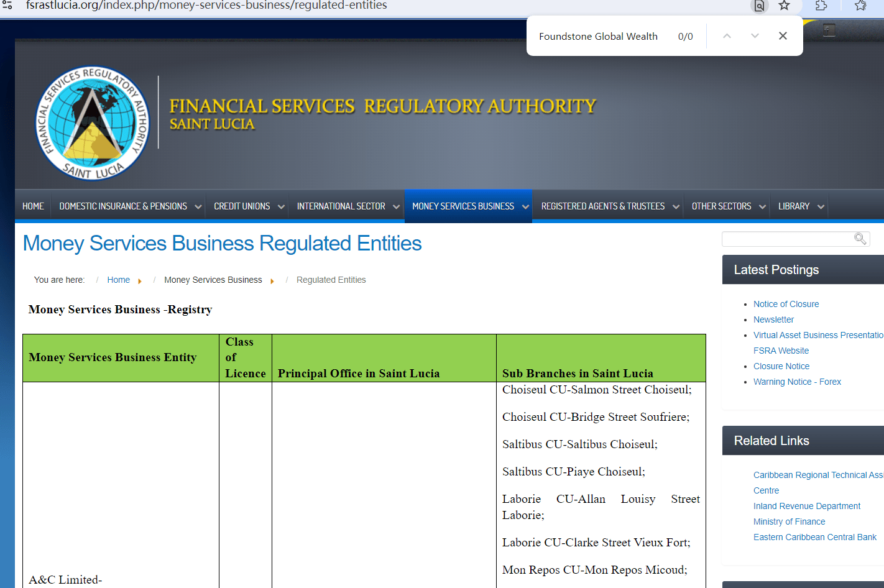Expand the Domestic Insurance & Pensions chevron
884x588 pixels.
pos(198,206)
